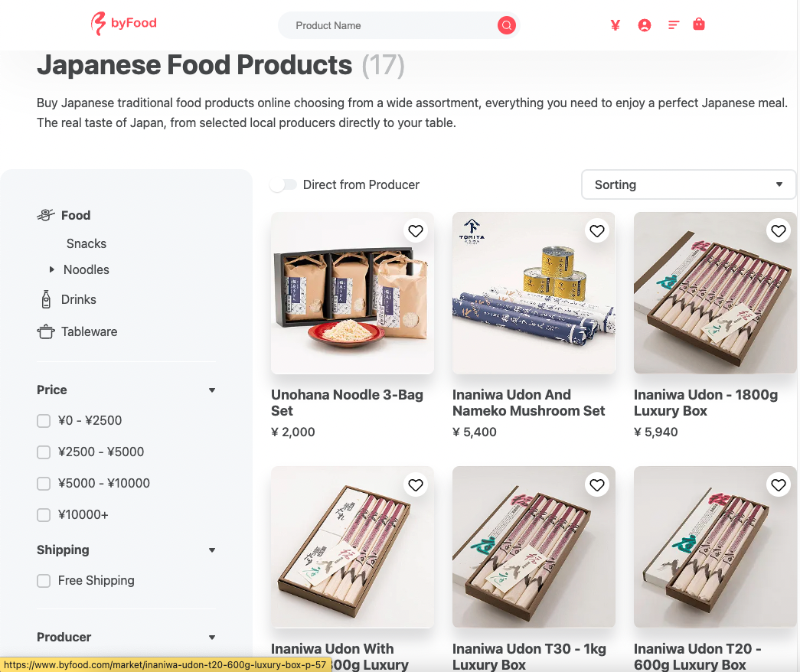Open the user account icon
Image resolution: width=800 pixels, height=672 pixels.
coord(645,25)
